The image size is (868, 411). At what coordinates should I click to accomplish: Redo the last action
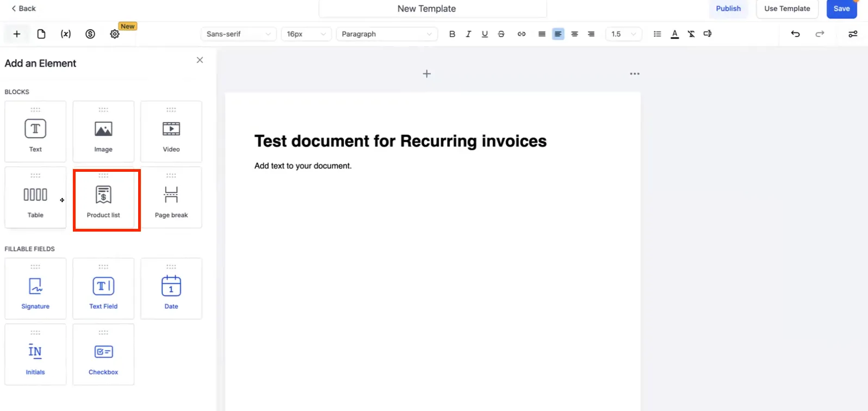click(x=820, y=34)
